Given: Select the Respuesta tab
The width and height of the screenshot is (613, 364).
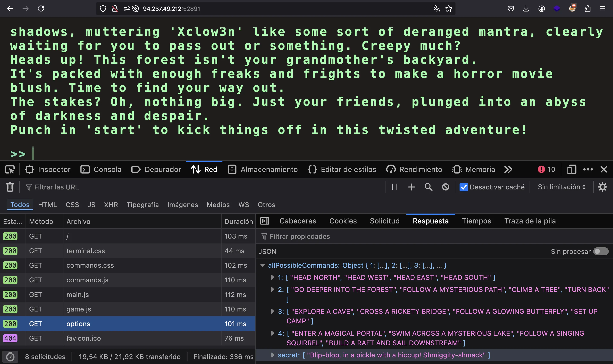Looking at the screenshot, I should click(430, 221).
